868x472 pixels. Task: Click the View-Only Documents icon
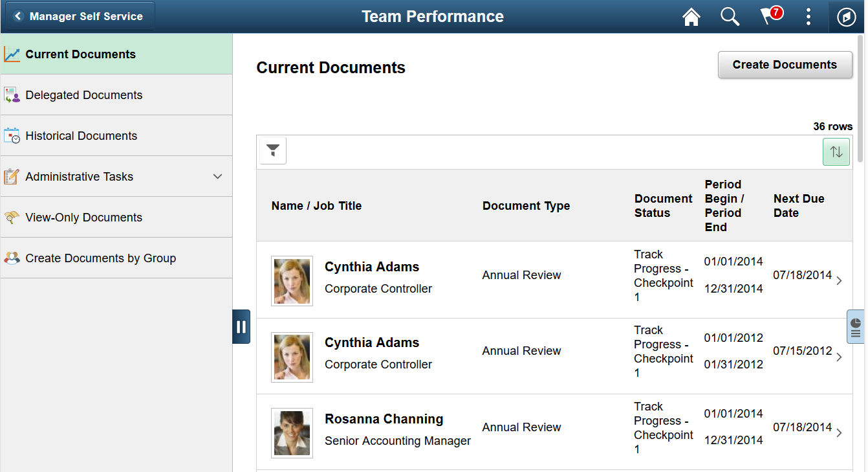click(x=12, y=218)
